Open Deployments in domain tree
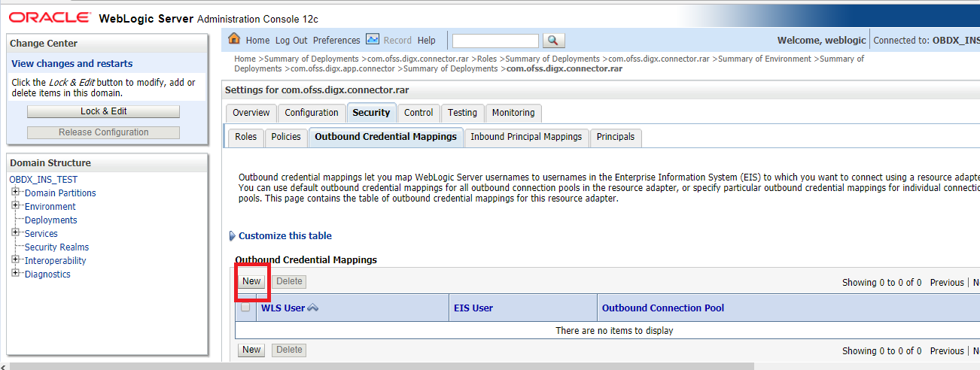This screenshot has width=980, height=370. [51, 220]
